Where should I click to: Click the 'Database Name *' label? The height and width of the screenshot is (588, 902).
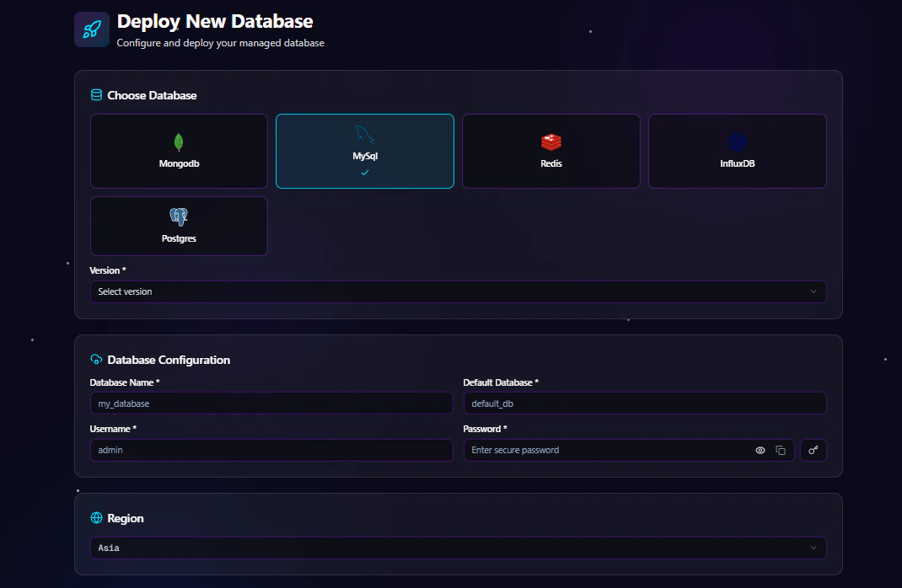pyautogui.click(x=125, y=382)
